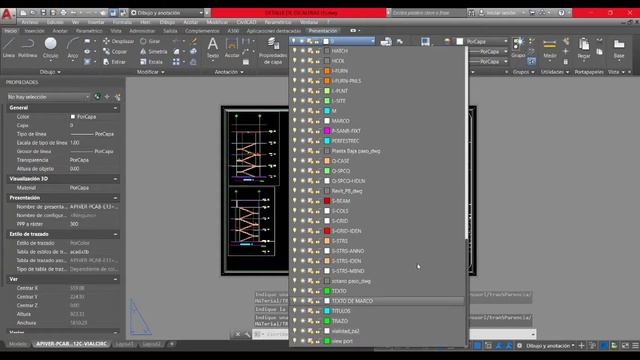Select the Arco tool
The width and height of the screenshot is (640, 360).
[x=73, y=47]
